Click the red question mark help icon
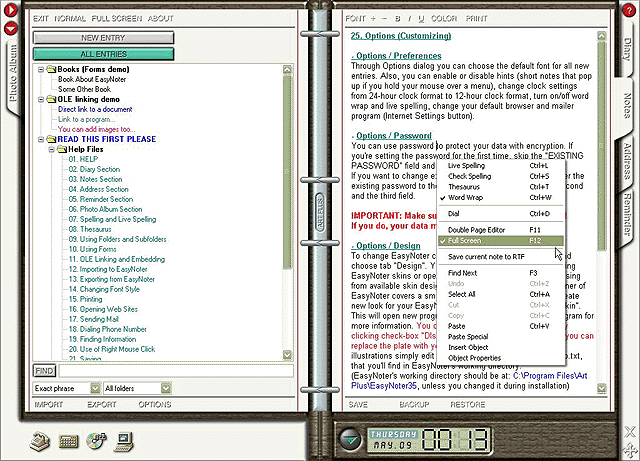The width and height of the screenshot is (640, 461). [x=629, y=10]
